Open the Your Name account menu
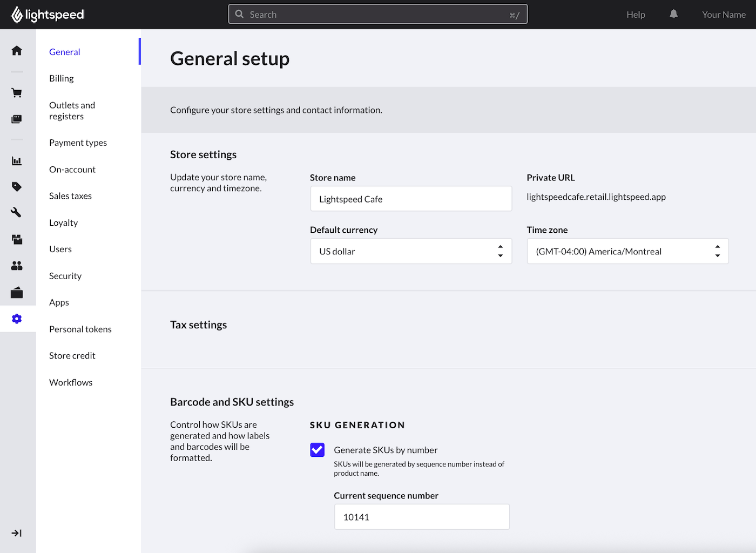 (724, 14)
